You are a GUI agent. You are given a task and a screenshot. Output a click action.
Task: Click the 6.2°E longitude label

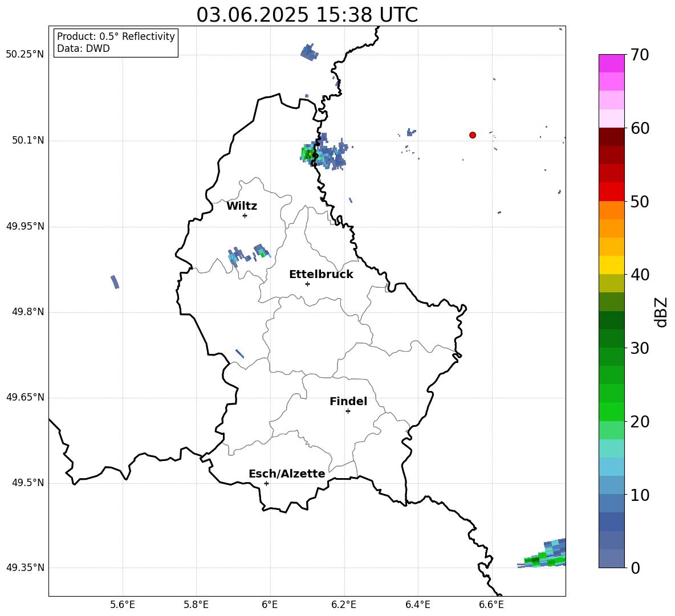tap(344, 605)
